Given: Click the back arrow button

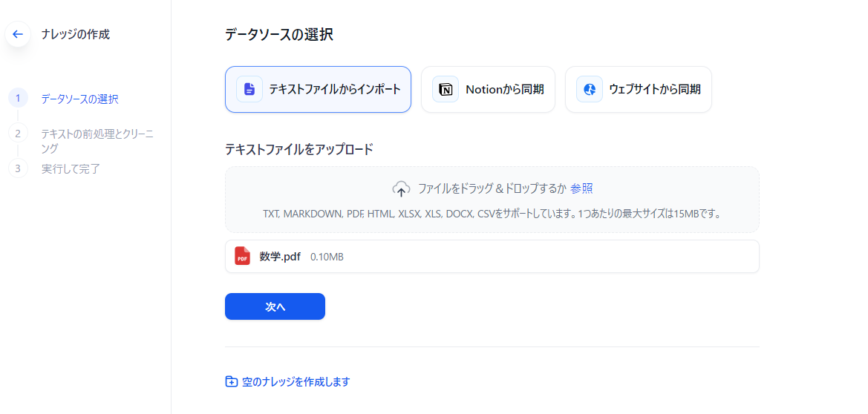Looking at the screenshot, I should [x=18, y=34].
